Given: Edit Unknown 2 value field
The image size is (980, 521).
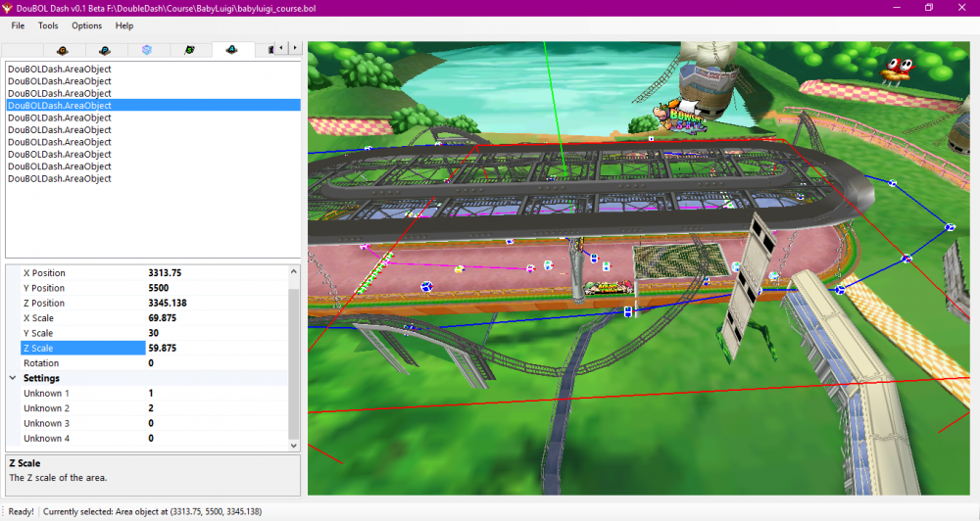Looking at the screenshot, I should [x=217, y=408].
